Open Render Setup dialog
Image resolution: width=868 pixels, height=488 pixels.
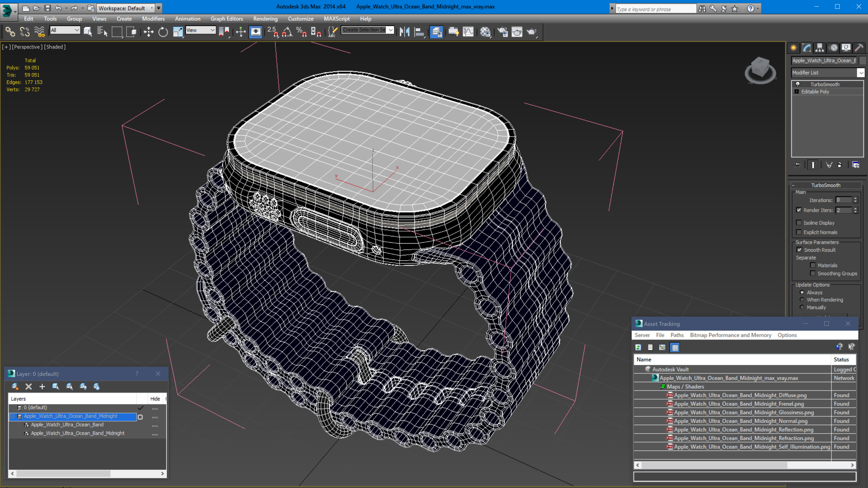coord(503,32)
